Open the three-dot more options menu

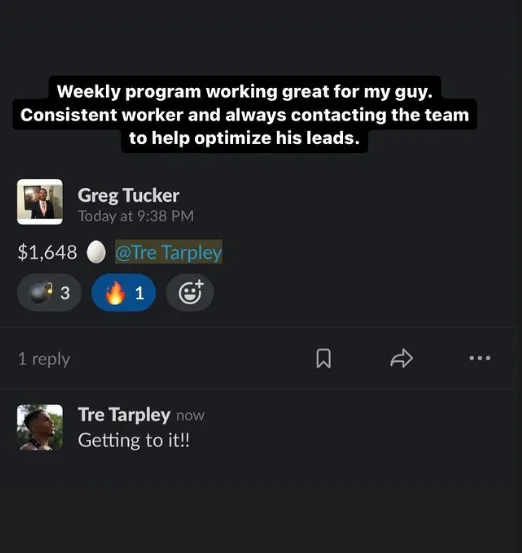[x=480, y=358]
